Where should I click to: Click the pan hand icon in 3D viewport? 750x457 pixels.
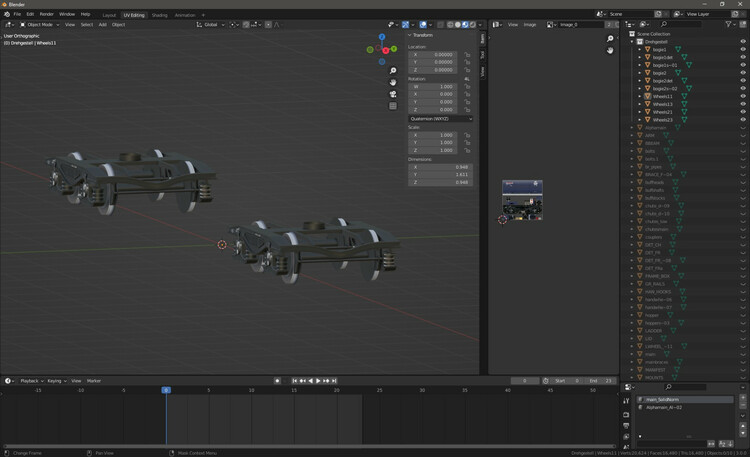(x=393, y=82)
